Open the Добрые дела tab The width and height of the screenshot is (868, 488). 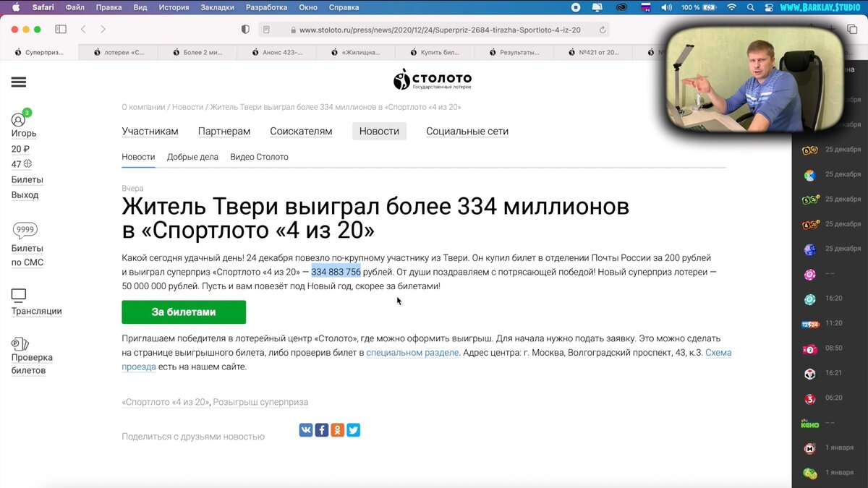click(x=192, y=156)
